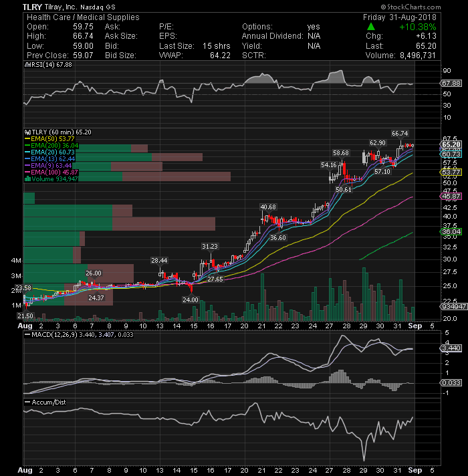Click the 57.10 low annotation

[x=382, y=172]
